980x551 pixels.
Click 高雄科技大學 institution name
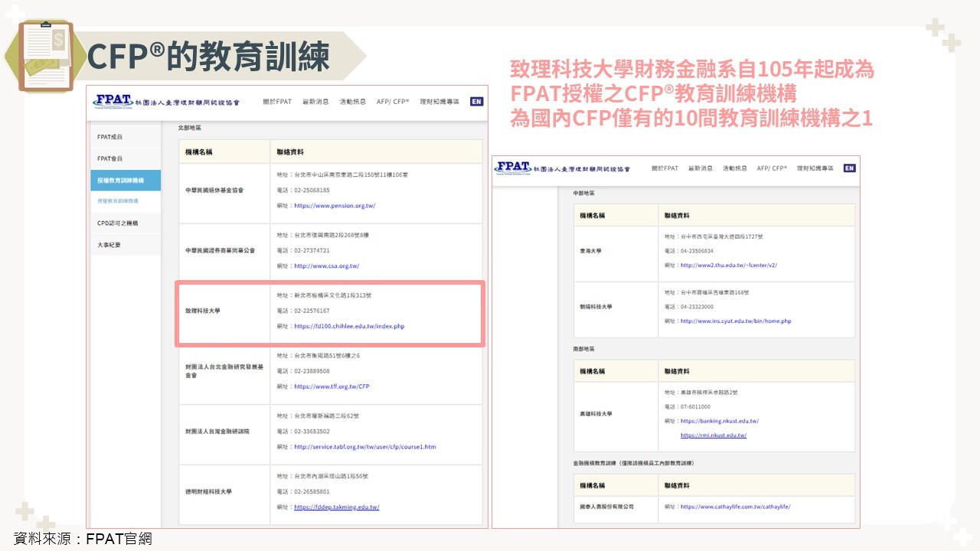point(596,414)
